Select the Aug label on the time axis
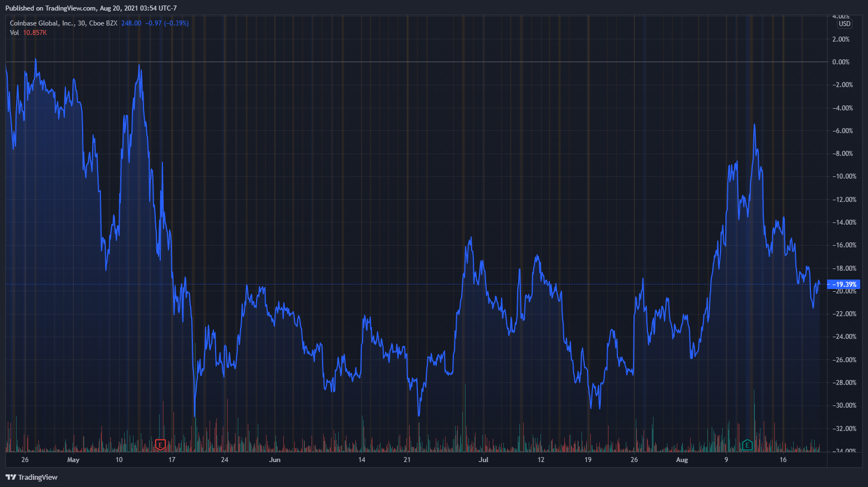The width and height of the screenshot is (868, 487). point(682,460)
